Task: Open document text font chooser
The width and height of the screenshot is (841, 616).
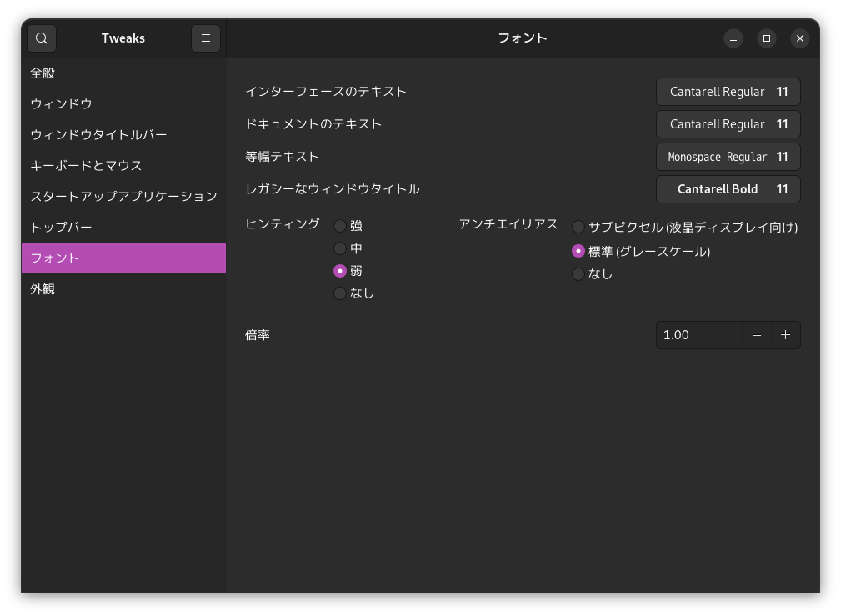Action: point(728,124)
